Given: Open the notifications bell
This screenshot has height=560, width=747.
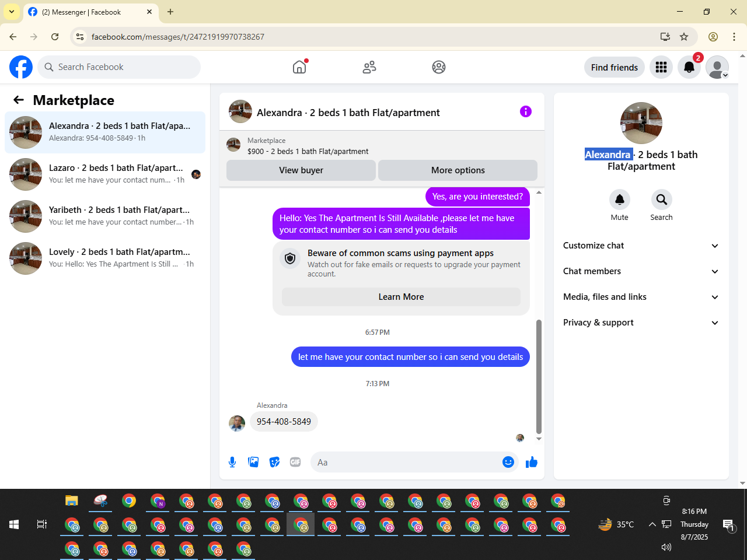Looking at the screenshot, I should pos(689,67).
